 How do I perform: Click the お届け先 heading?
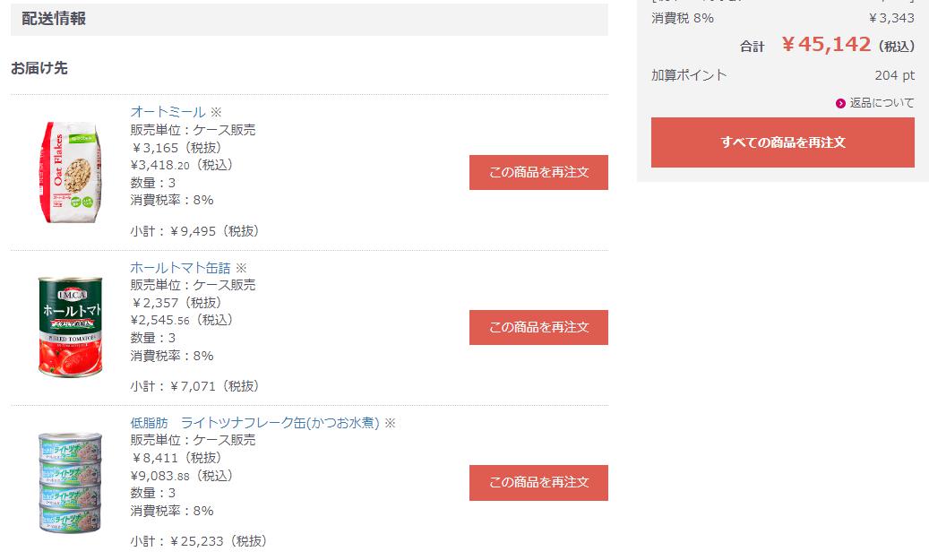pos(39,68)
